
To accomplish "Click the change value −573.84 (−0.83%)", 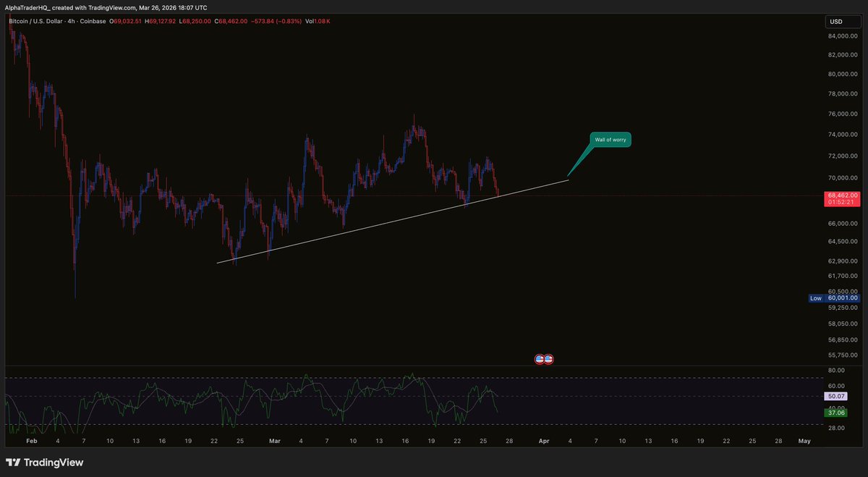I will tap(276, 22).
